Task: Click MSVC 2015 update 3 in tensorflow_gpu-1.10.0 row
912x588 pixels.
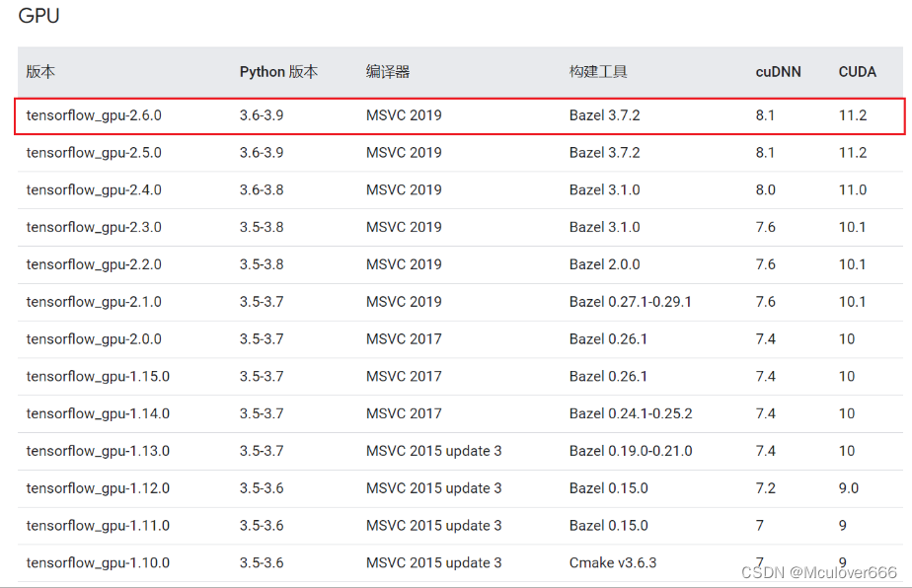Action: tap(434, 562)
